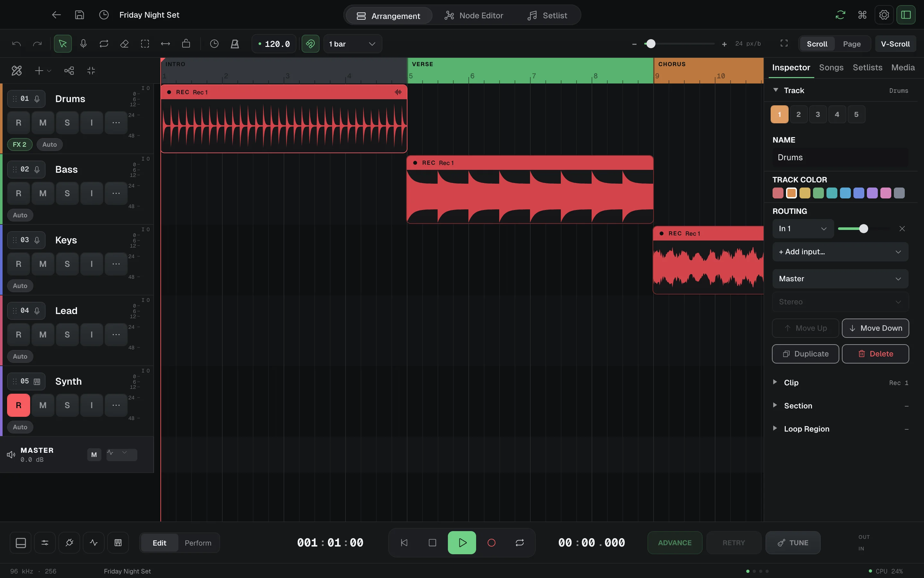Switch to the Node Editor tab
The width and height of the screenshot is (924, 578).
(474, 16)
